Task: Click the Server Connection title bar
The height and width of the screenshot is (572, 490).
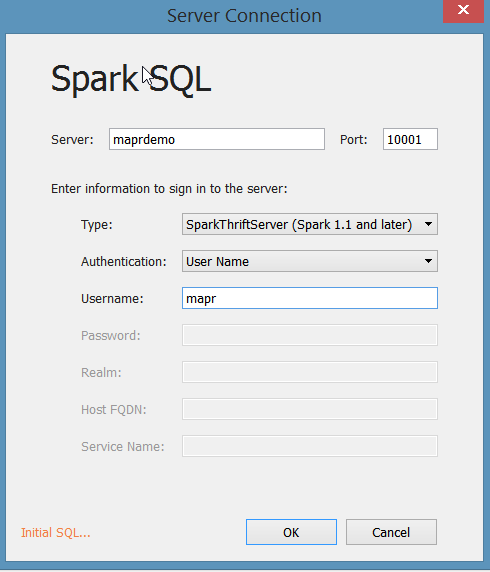Action: point(244,16)
